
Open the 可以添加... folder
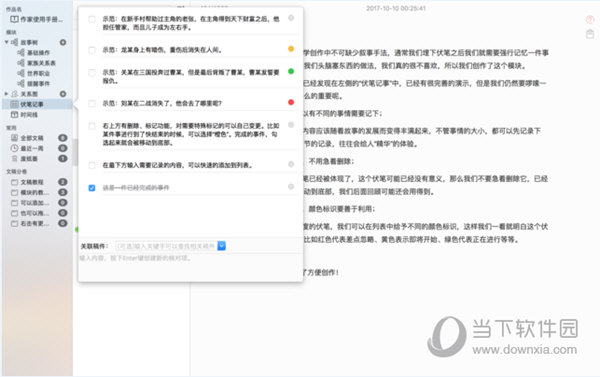(x=30, y=202)
